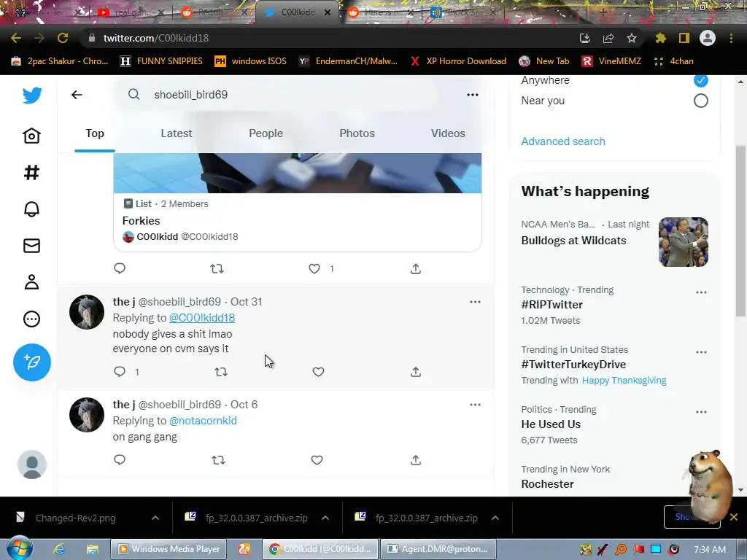Open the FUNNY SNIPPIES bookmark
747x560 pixels.
click(161, 61)
